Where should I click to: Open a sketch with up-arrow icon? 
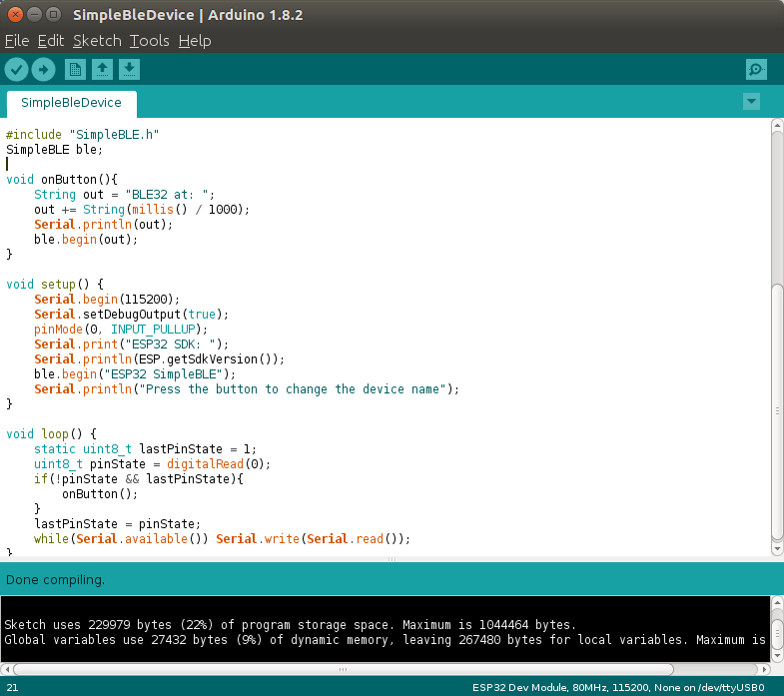[102, 70]
